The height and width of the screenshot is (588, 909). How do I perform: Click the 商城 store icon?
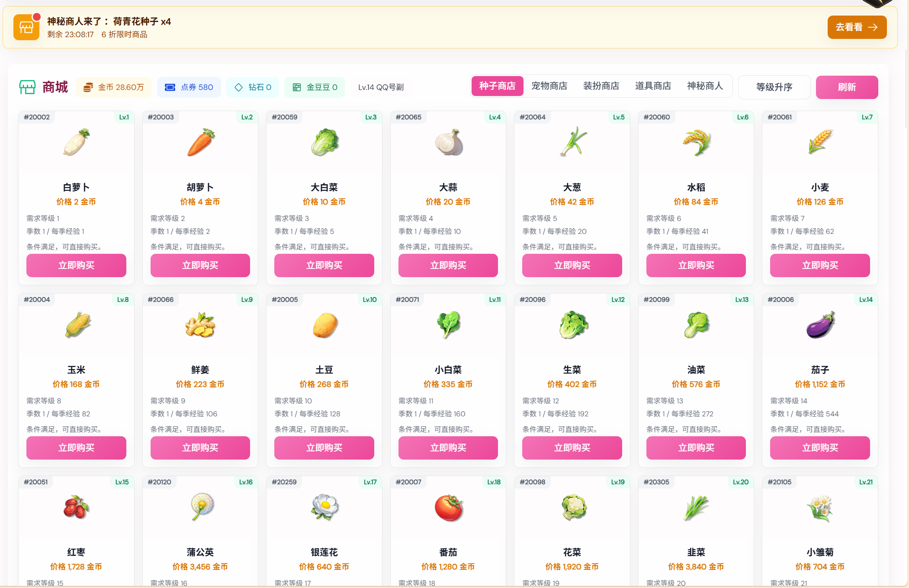click(x=27, y=87)
